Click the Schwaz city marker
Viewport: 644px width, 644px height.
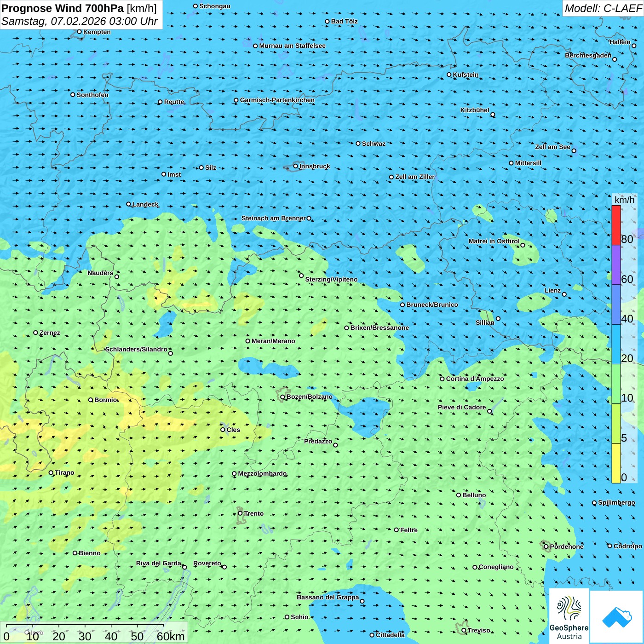358,144
